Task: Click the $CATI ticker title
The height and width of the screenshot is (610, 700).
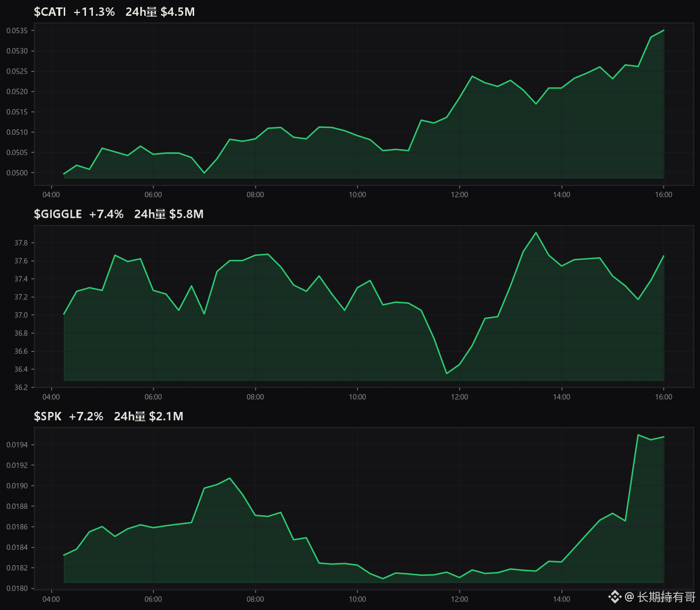Action: click(50, 12)
